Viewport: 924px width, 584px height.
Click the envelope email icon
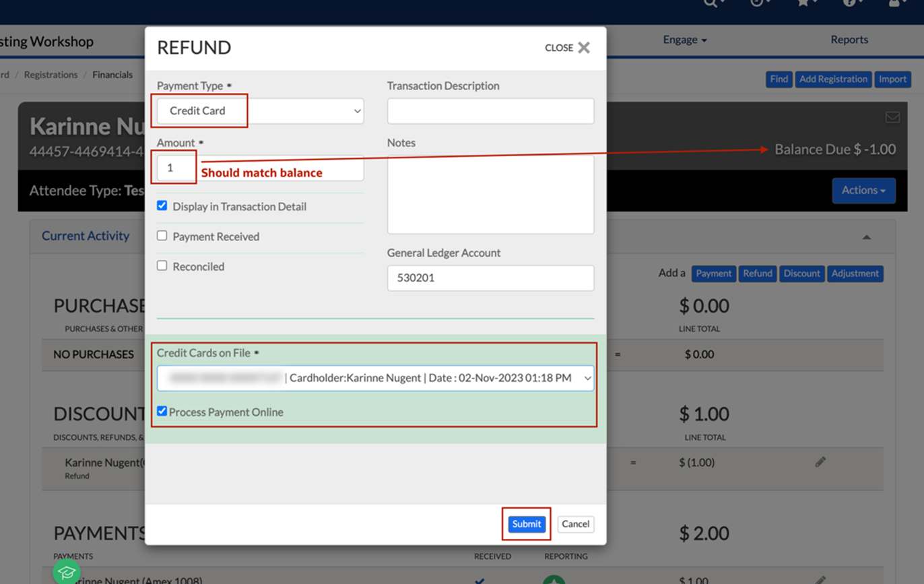pyautogui.click(x=892, y=118)
